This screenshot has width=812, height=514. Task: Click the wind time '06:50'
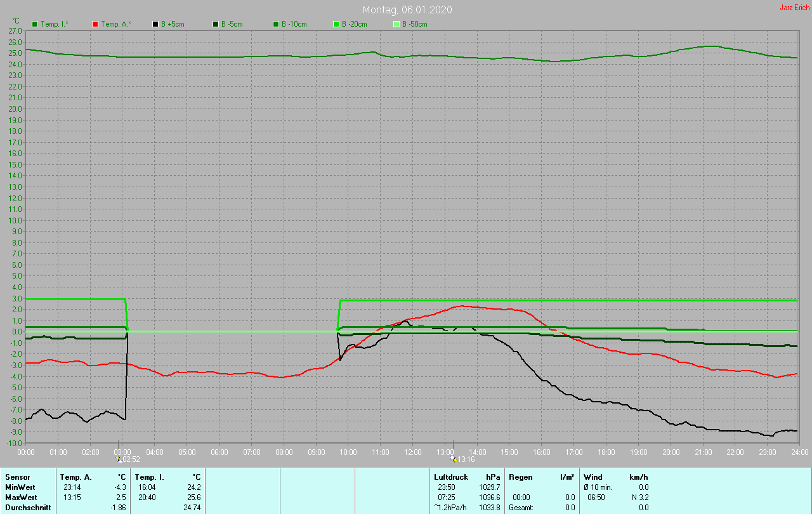click(x=596, y=497)
